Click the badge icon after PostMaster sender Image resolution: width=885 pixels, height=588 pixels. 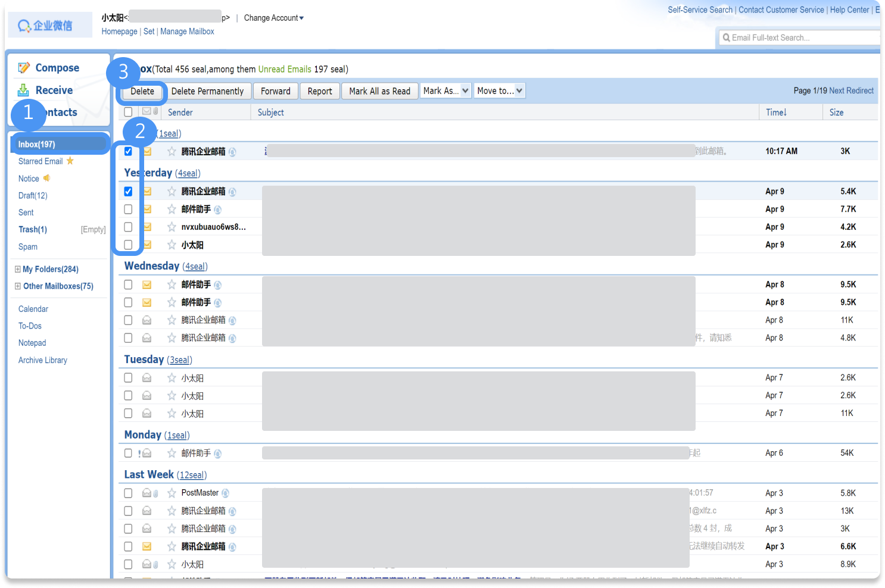point(225,493)
